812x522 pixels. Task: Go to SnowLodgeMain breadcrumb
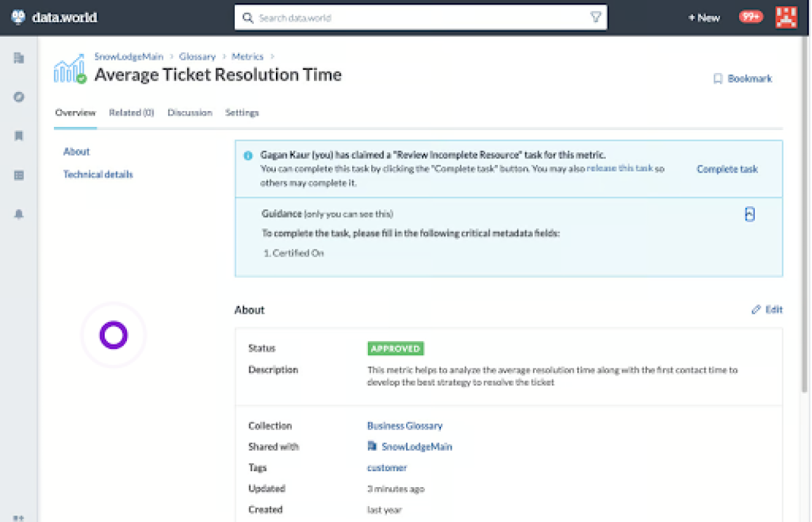(129, 56)
